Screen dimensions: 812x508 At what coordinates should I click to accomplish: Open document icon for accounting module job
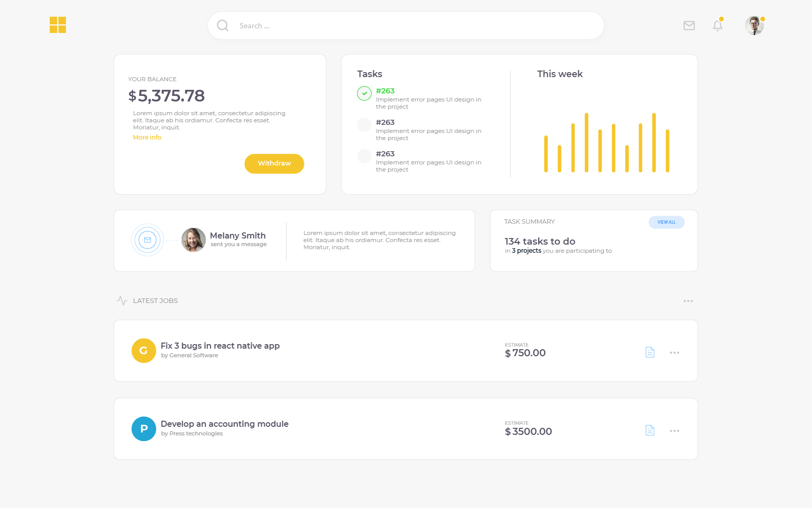(x=650, y=430)
